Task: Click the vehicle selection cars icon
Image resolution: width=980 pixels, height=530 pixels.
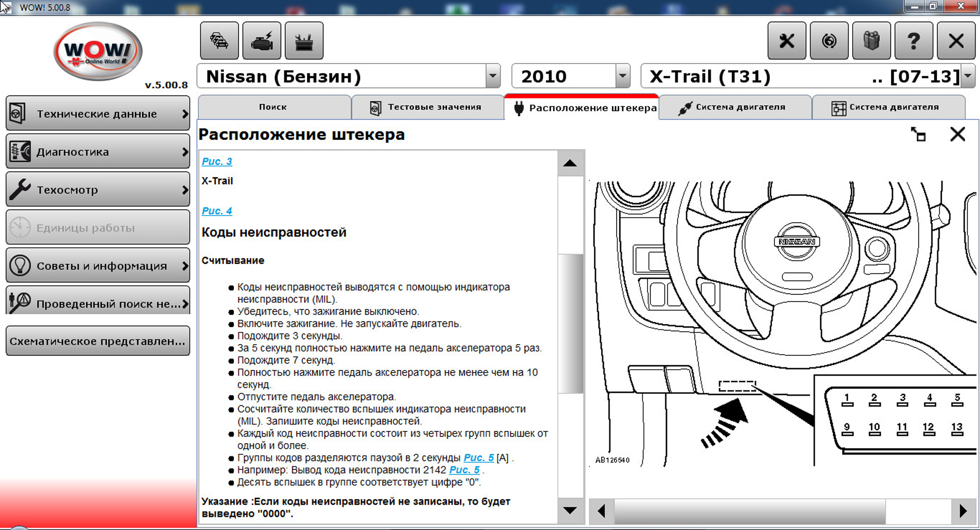Action: [219, 41]
